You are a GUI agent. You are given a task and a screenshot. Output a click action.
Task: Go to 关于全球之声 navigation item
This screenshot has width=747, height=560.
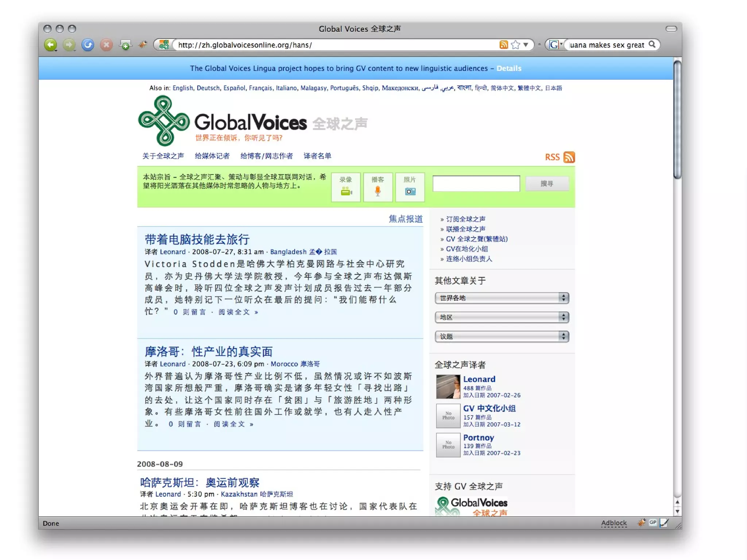click(x=163, y=156)
